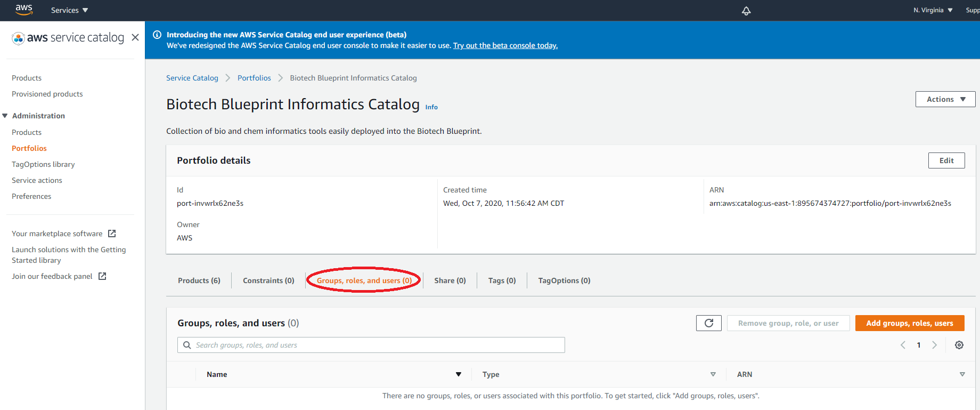
Task: Open the Services dropdown menu
Action: (x=69, y=10)
